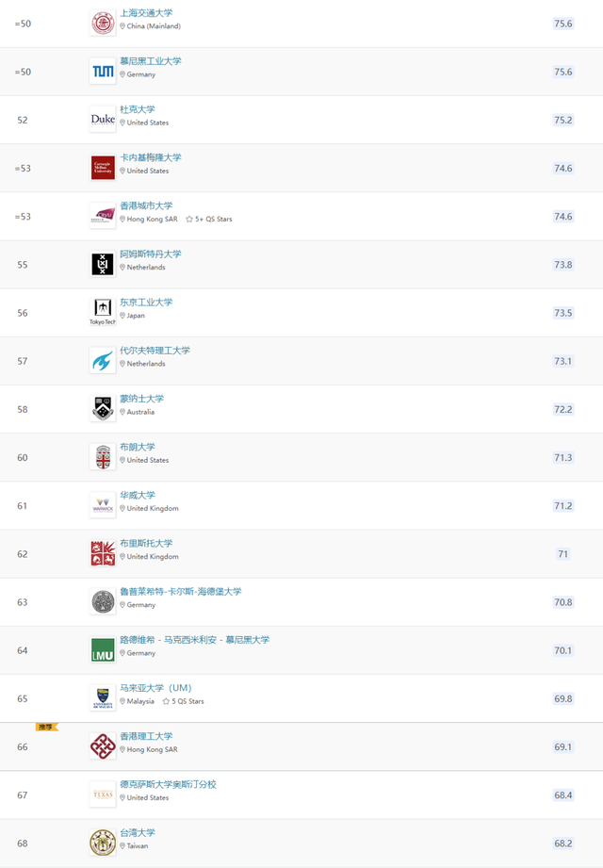Click the Tokyo Tech logo
Screen dimensions: 603x868
[x=102, y=311]
